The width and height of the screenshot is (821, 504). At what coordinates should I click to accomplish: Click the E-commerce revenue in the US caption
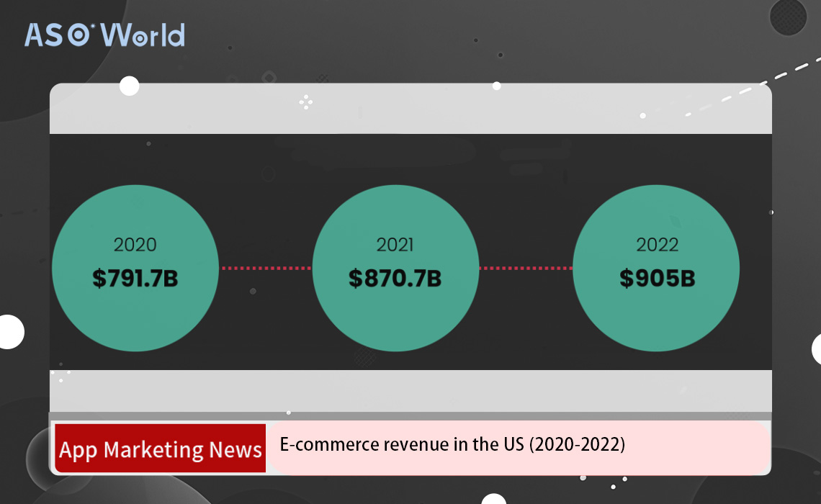click(452, 444)
